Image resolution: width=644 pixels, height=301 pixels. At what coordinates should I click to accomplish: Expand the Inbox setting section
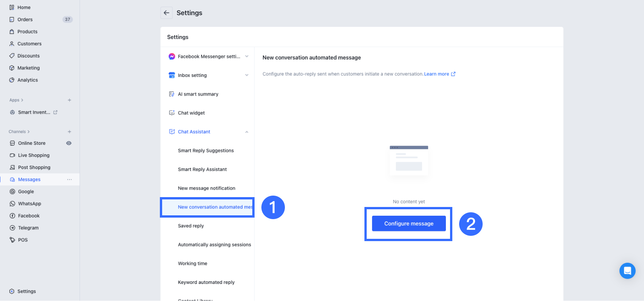[247, 75]
